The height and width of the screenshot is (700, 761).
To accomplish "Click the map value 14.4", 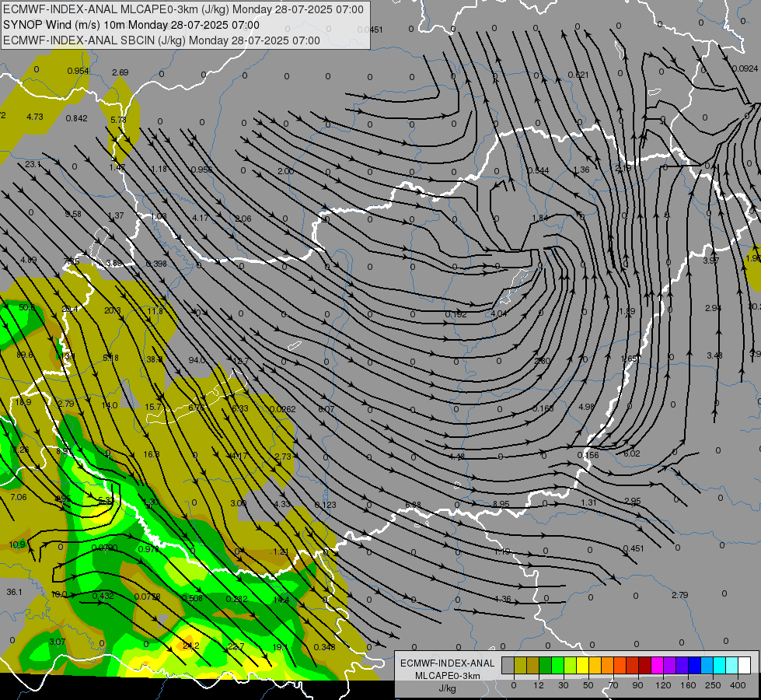I will pos(281,600).
